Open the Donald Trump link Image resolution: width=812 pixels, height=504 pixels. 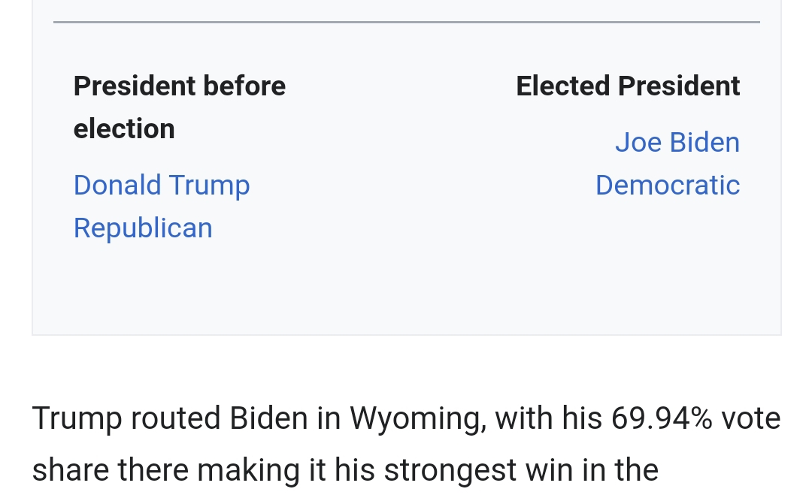(162, 186)
